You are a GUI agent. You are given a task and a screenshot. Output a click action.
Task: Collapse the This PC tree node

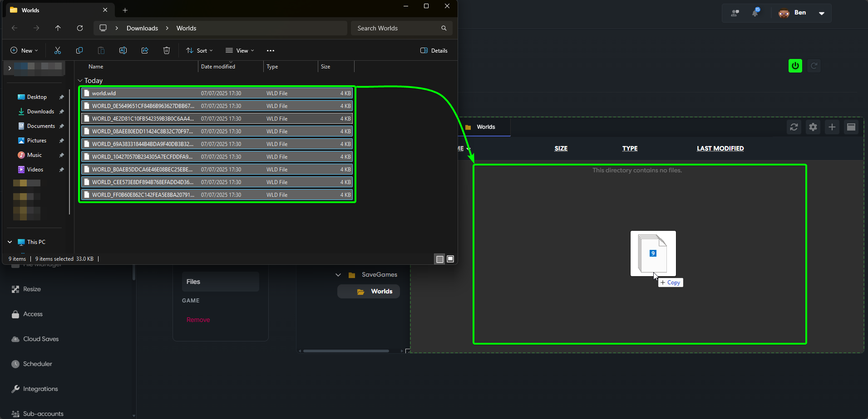coord(10,242)
